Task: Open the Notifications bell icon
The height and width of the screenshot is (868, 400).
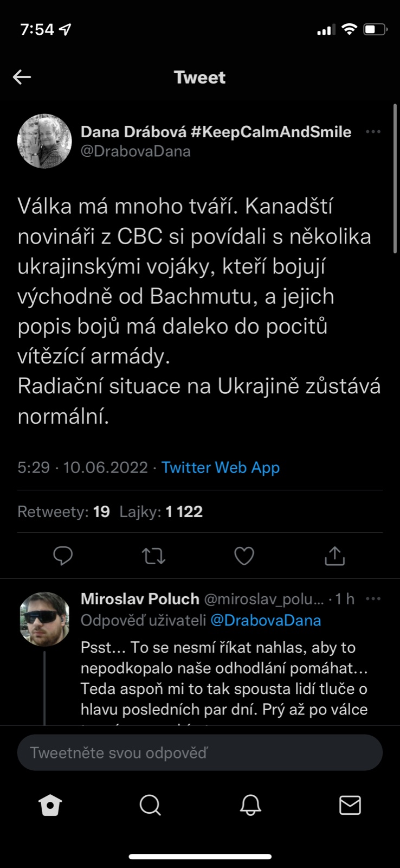Action: pyautogui.click(x=250, y=806)
